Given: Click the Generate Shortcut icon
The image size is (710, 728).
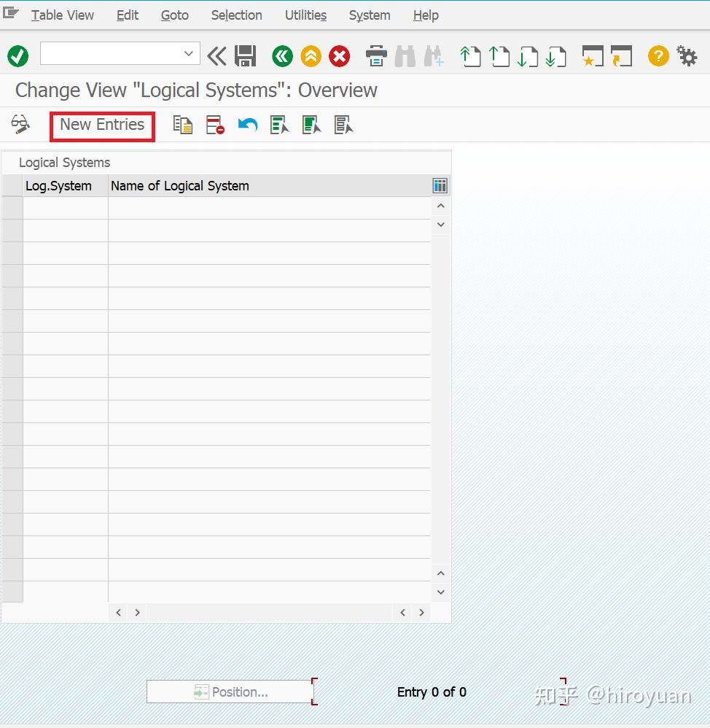Looking at the screenshot, I should pyautogui.click(x=621, y=56).
